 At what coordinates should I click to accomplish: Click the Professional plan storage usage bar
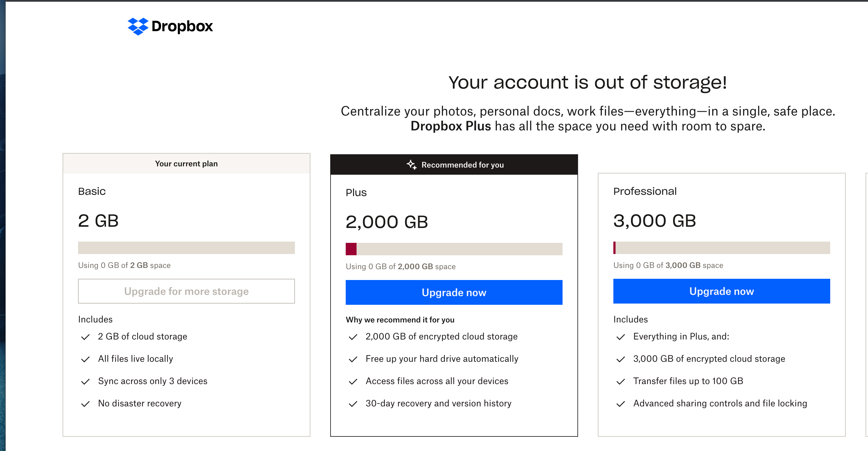(721, 247)
